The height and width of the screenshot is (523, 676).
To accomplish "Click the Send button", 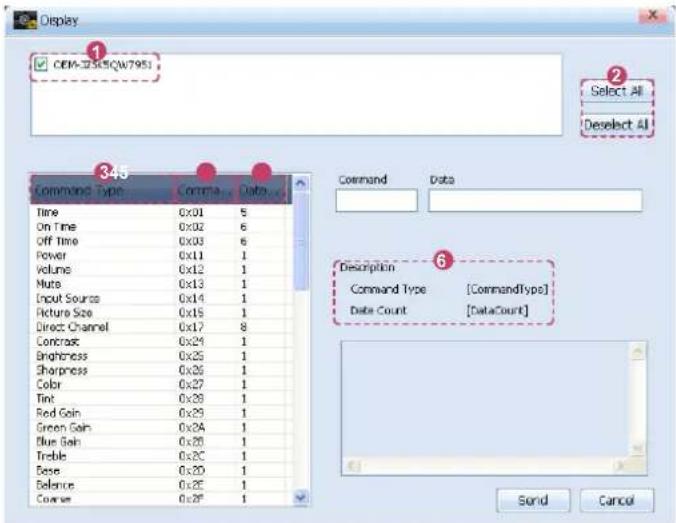I will point(533,500).
